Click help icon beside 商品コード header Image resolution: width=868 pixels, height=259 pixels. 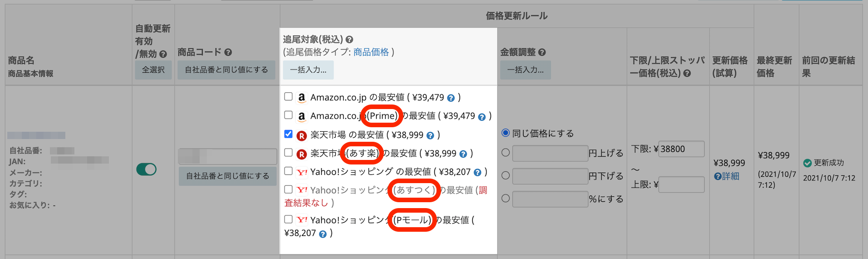coord(228,52)
